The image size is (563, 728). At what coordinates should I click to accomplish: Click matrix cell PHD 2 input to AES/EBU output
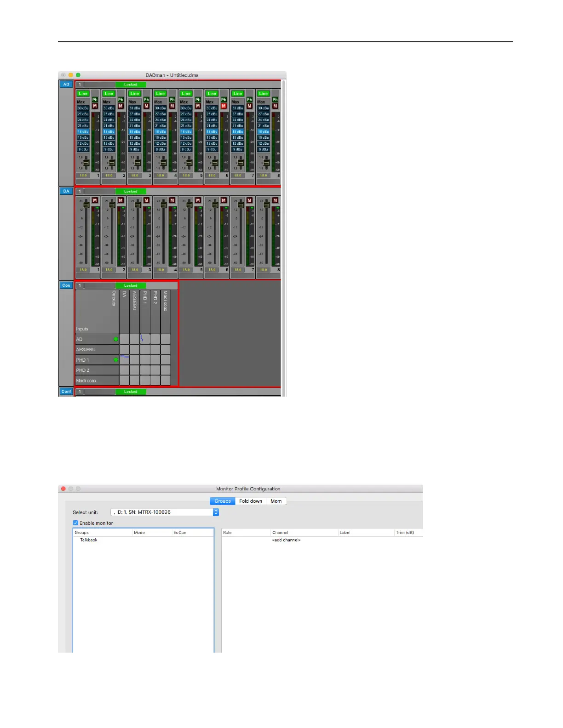135,370
